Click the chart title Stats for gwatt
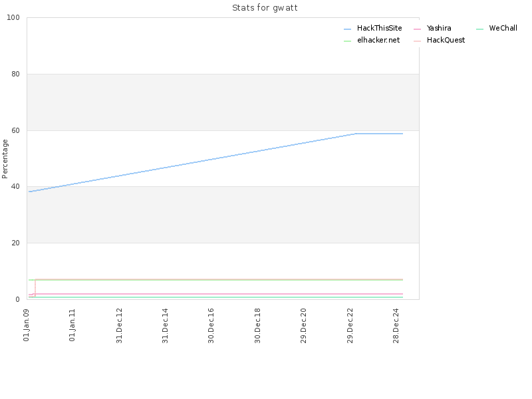 (x=265, y=8)
